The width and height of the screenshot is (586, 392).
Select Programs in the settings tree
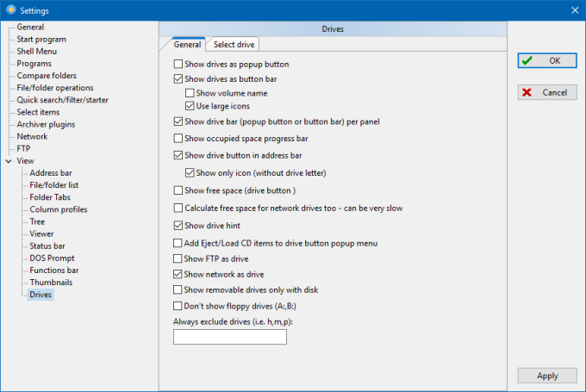click(x=34, y=64)
